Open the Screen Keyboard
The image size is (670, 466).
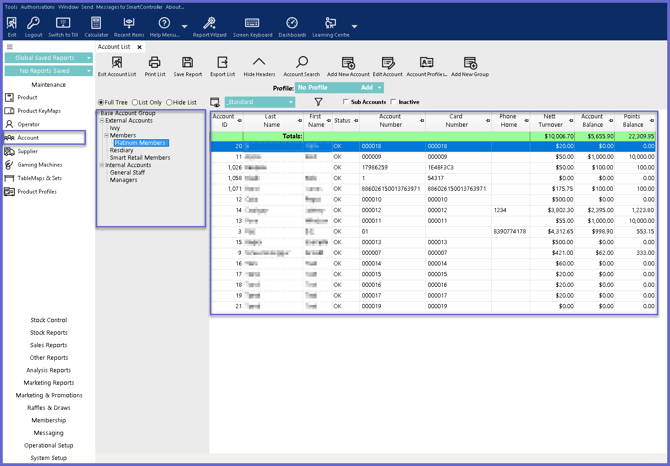pyautogui.click(x=252, y=24)
